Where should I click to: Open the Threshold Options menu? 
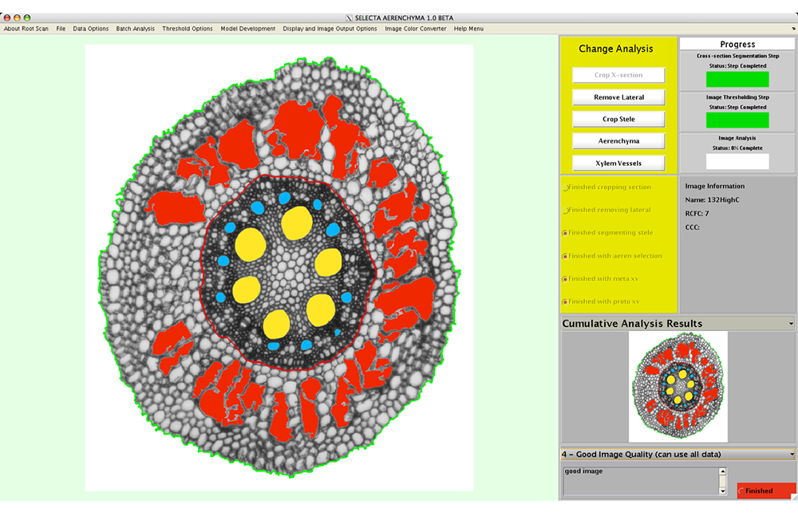tap(188, 29)
